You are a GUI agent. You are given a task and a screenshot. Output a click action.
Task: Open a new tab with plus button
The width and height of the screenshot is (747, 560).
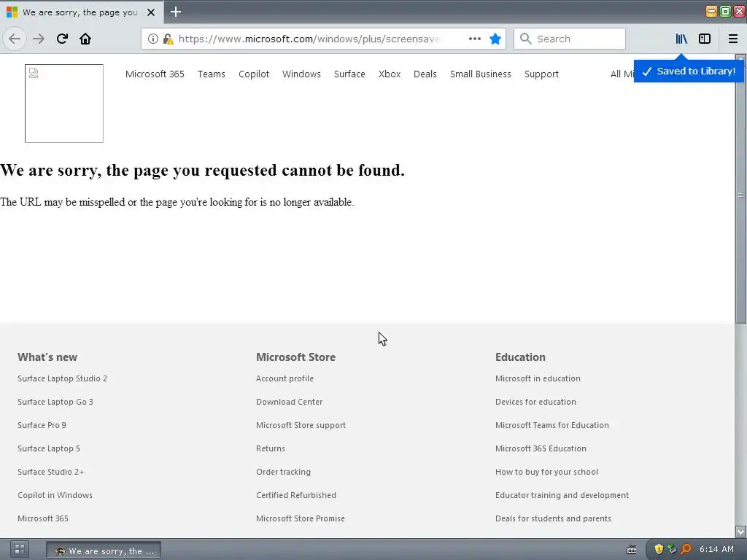176,12
